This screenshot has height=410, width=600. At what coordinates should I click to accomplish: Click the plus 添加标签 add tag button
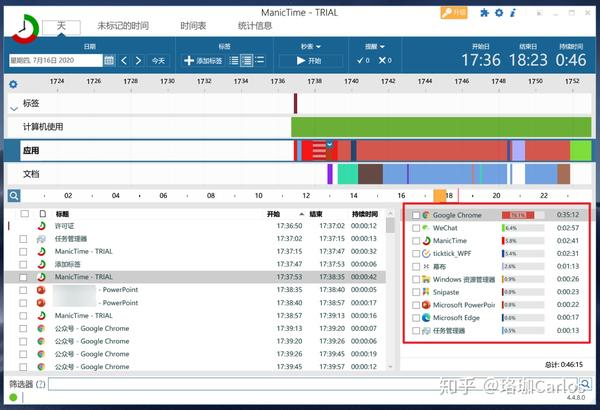coord(203,60)
